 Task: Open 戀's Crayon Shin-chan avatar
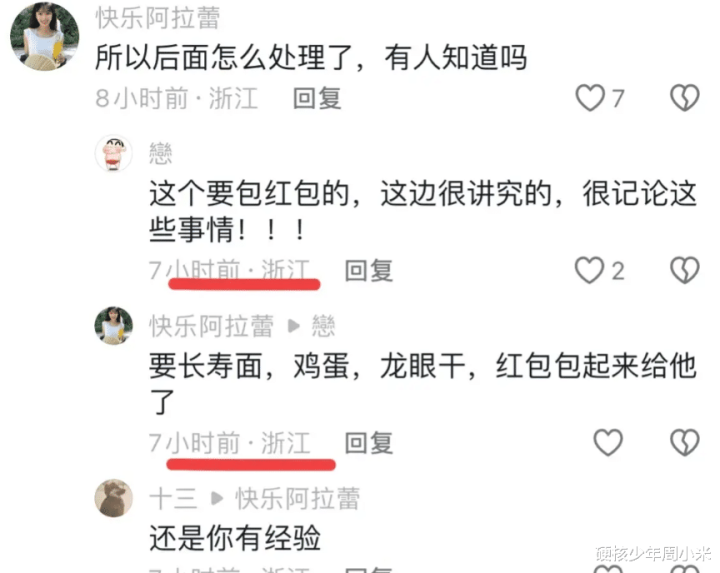tap(114, 153)
